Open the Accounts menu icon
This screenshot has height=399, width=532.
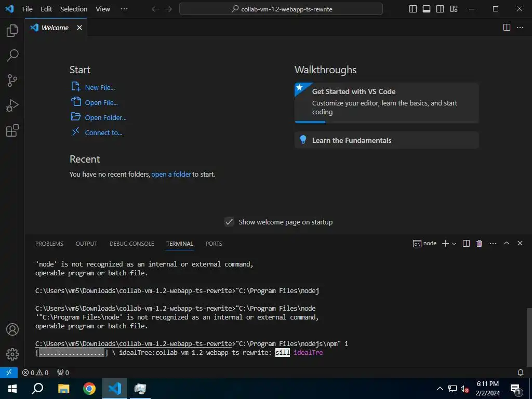pos(12,329)
